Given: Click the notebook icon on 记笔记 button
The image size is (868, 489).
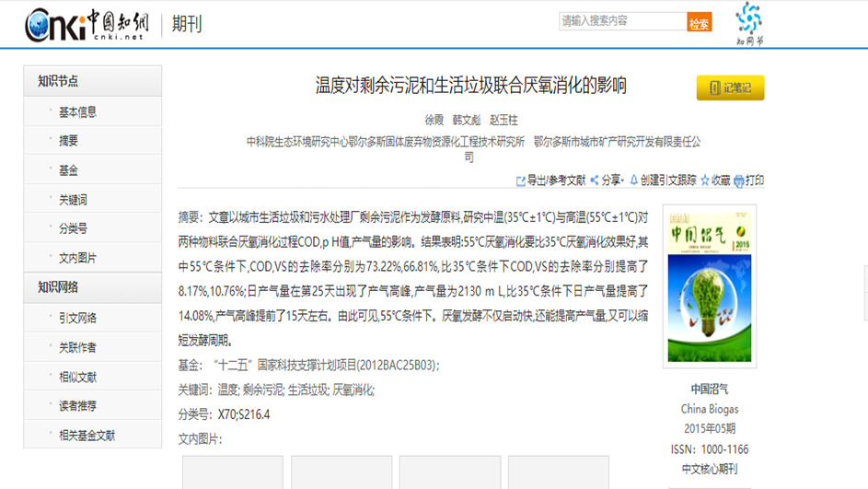Looking at the screenshot, I should pyautogui.click(x=714, y=88).
